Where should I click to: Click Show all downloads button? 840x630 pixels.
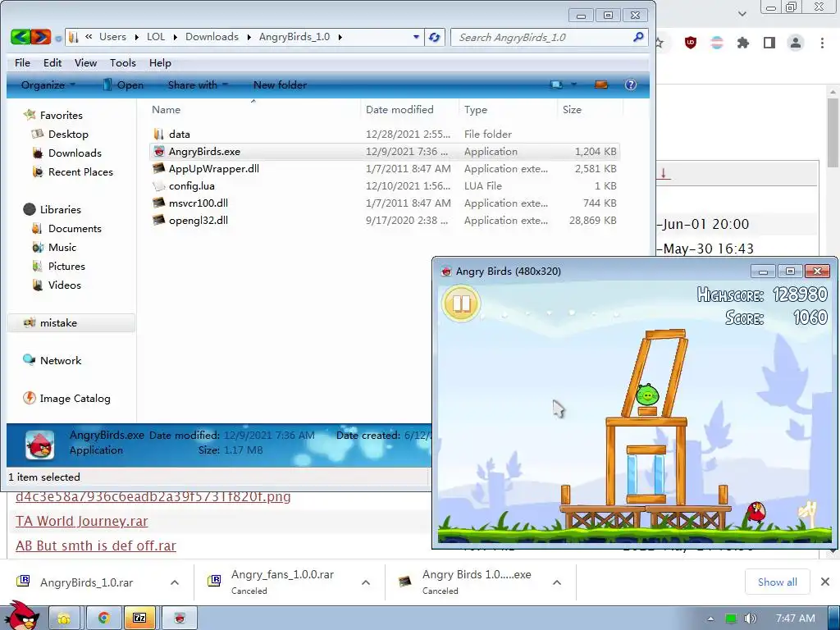tap(778, 582)
